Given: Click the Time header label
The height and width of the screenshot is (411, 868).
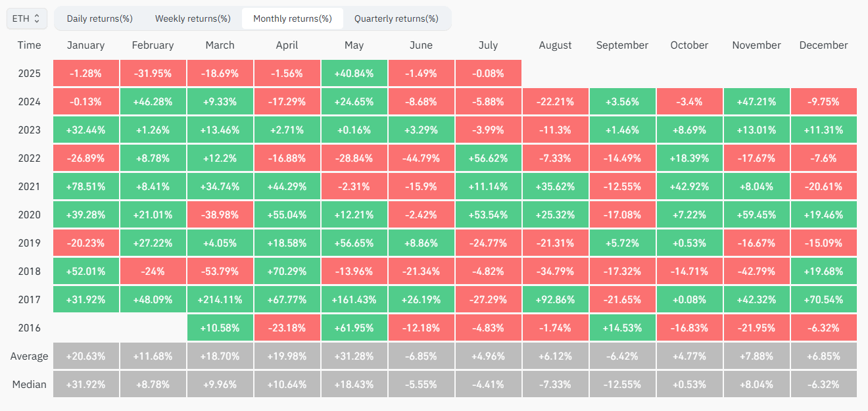Looking at the screenshot, I should (29, 45).
